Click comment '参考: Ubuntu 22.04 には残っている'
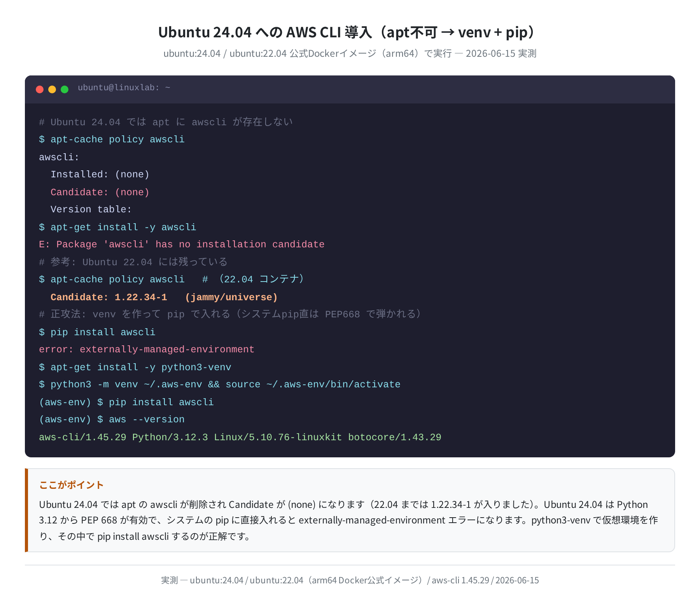This screenshot has height=602, width=700. click(x=133, y=262)
